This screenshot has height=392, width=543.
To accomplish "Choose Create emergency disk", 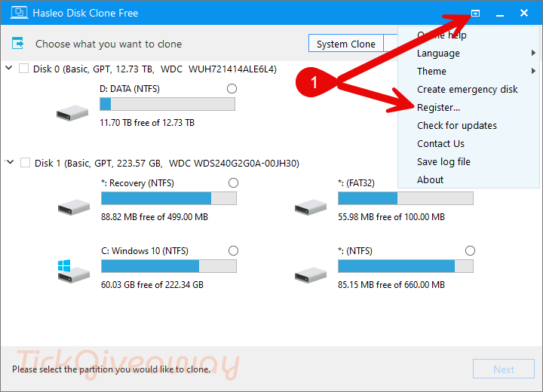I will pos(469,90).
